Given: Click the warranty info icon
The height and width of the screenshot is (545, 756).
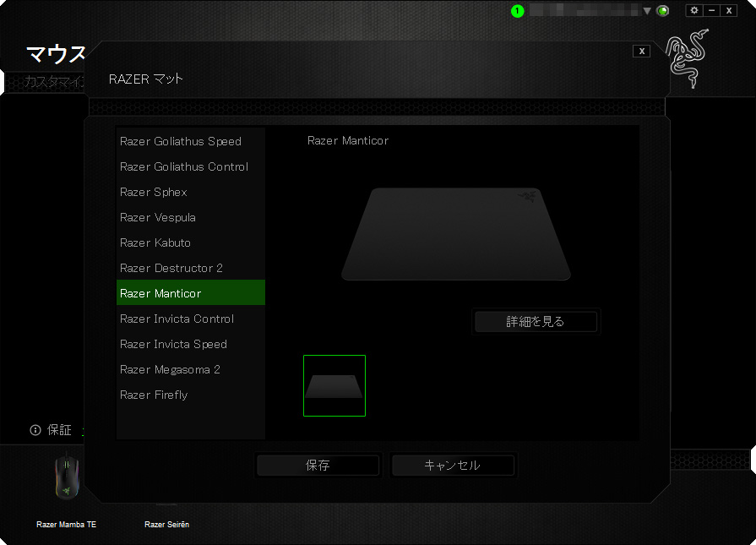Looking at the screenshot, I should [35, 430].
